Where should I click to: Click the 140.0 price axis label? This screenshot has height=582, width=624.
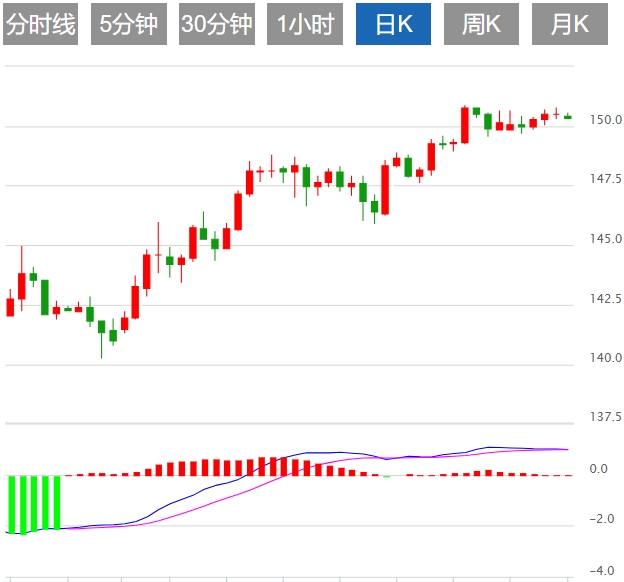click(x=604, y=357)
